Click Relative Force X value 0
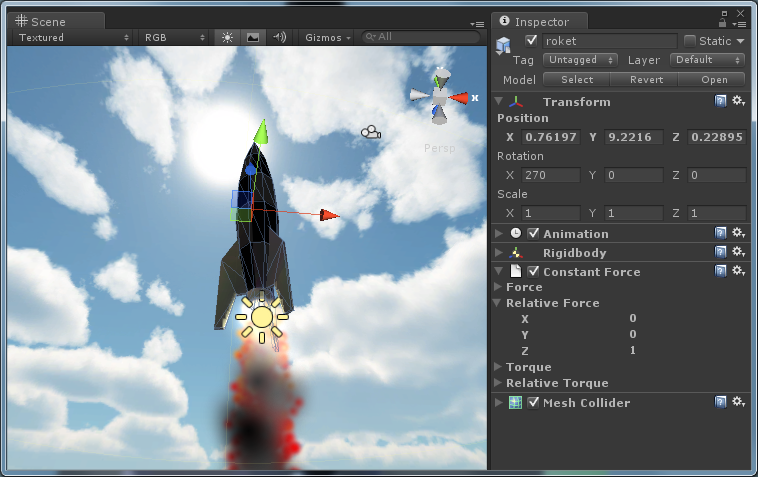This screenshot has width=758, height=477. (632, 318)
